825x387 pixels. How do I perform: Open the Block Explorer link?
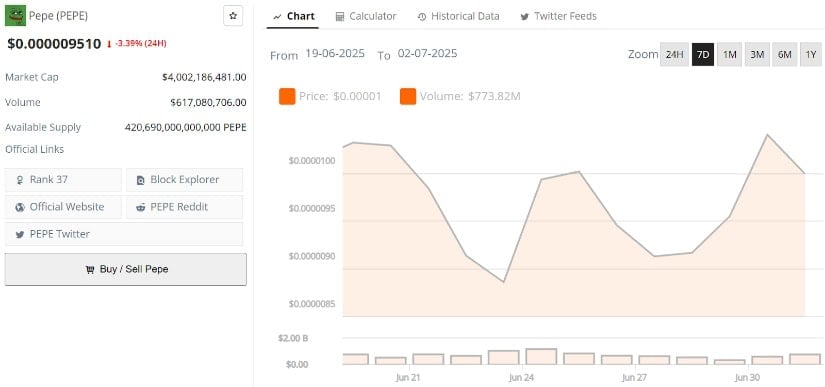(x=185, y=180)
